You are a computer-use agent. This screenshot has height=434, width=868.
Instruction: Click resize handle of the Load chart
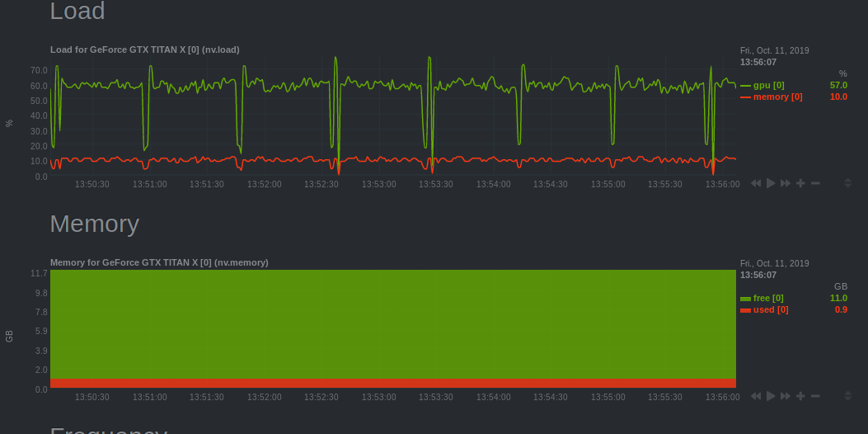click(x=847, y=183)
